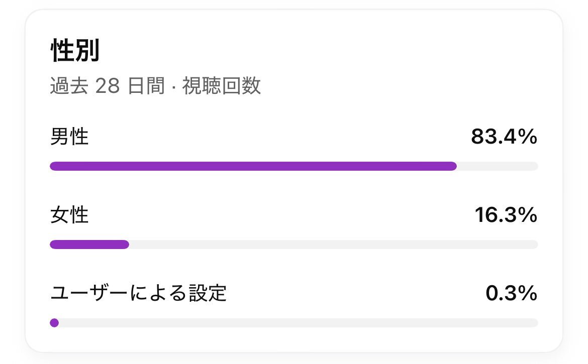This screenshot has width=588, height=364.
Task: Click the ユーザーによる設定 label
Action: click(x=138, y=293)
